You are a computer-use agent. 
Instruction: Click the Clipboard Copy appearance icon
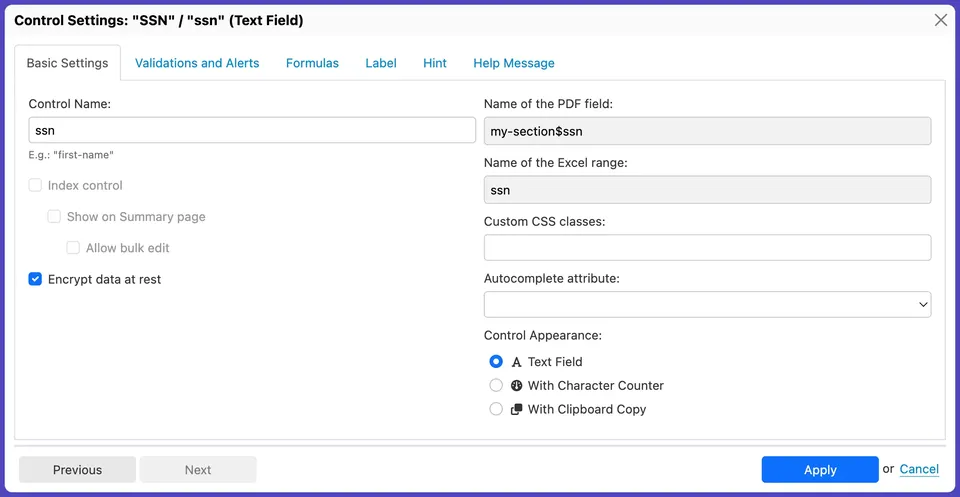[517, 409]
